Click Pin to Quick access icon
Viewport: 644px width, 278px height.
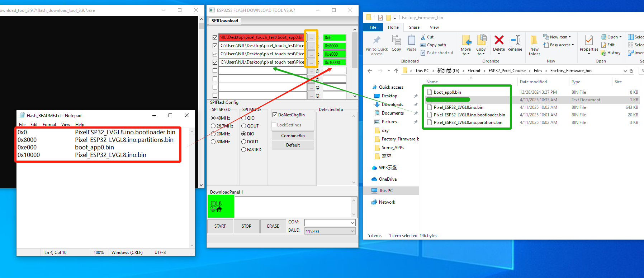pos(377,40)
